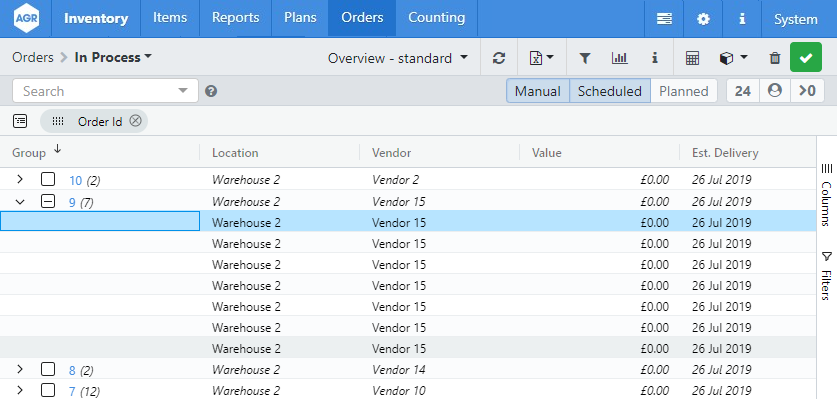Screen dimensions: 837x399
Task: Open the System menu
Action: pos(795,19)
